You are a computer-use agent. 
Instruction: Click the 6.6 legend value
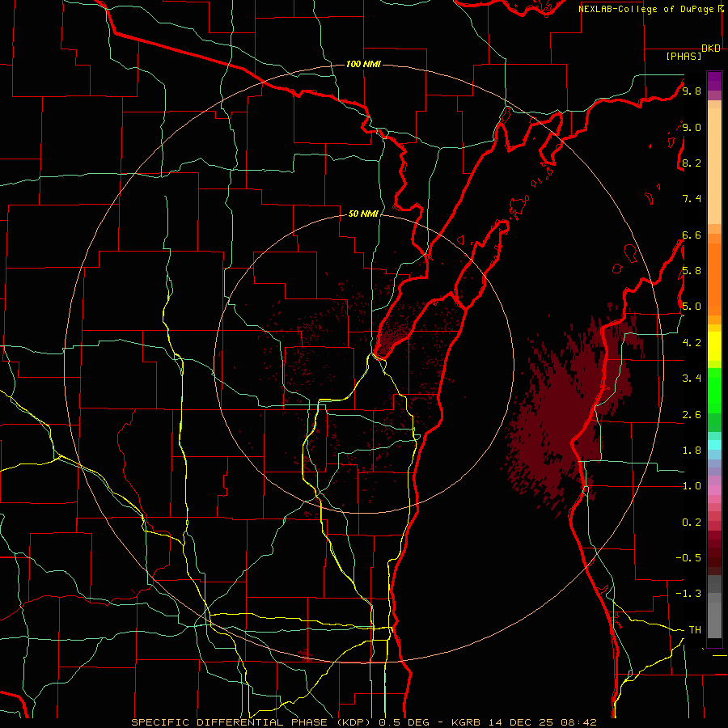692,235
